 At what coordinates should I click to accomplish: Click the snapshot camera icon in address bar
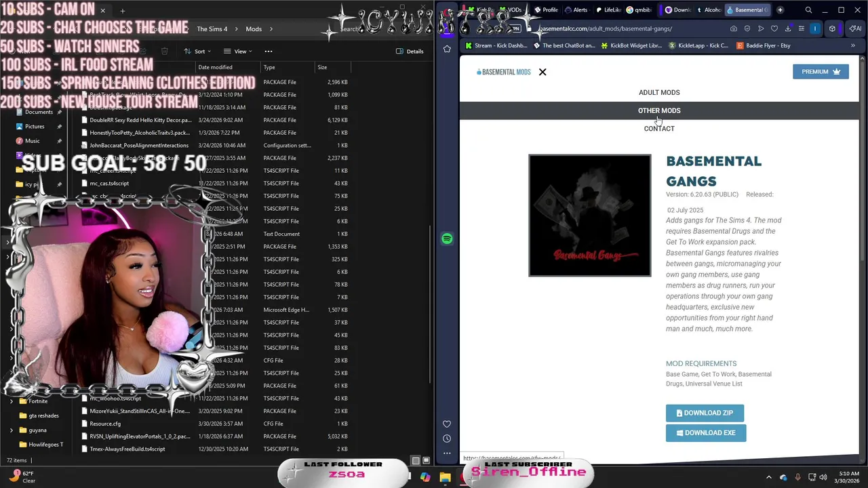tap(734, 28)
